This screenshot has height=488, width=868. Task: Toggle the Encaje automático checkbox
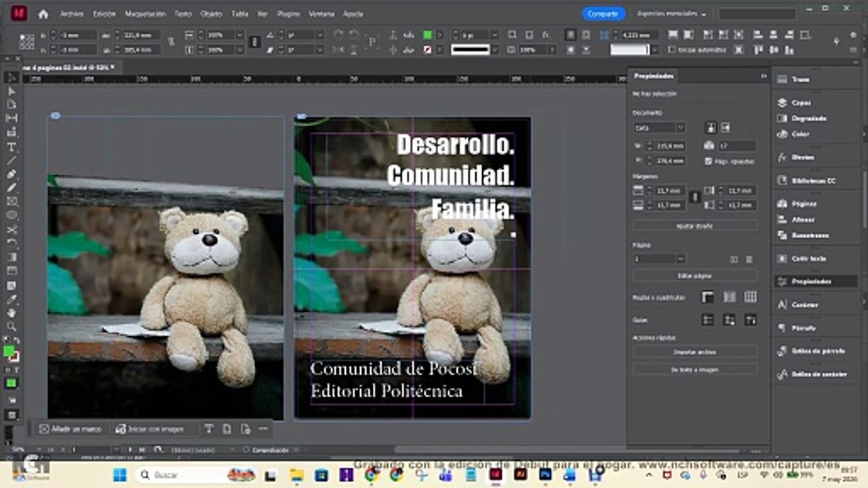(x=671, y=49)
